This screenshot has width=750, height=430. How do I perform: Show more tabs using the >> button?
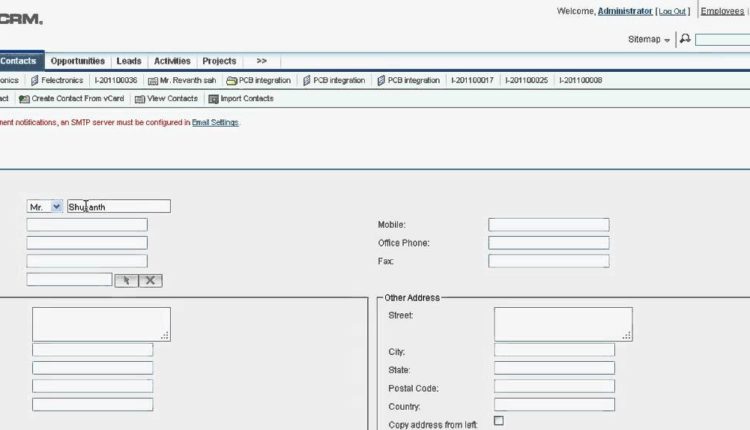click(x=261, y=61)
